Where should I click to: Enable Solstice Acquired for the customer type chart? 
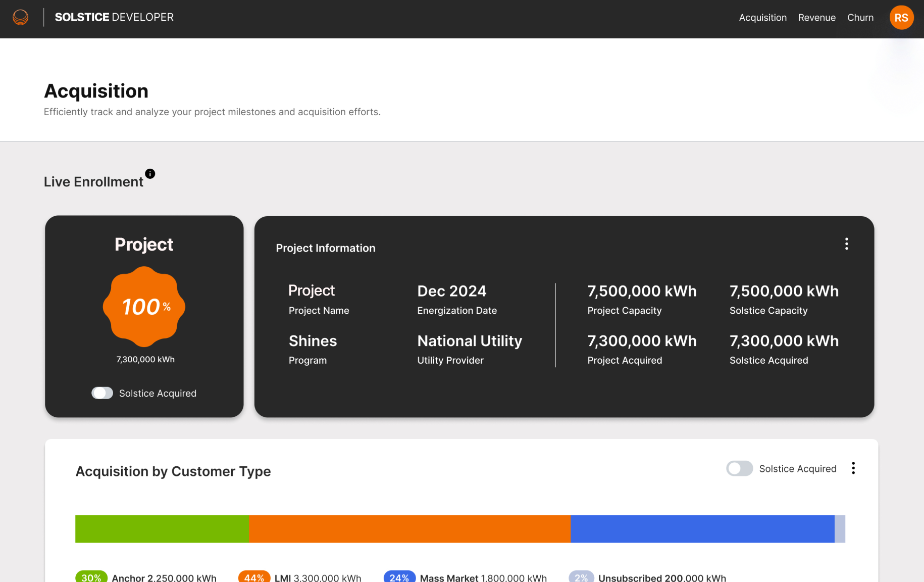[739, 468]
